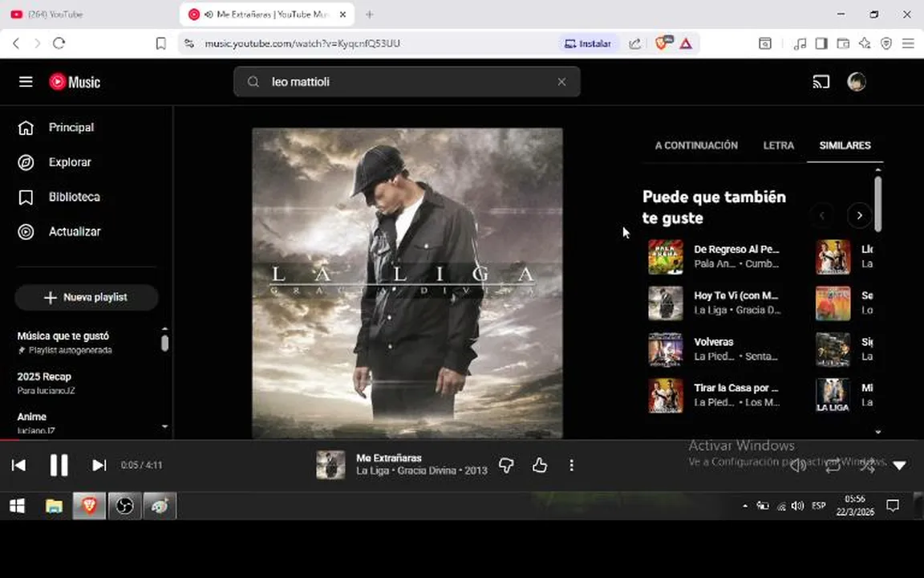Open the Brave Wallet icon
This screenshot has width=924, height=578.
point(843,43)
